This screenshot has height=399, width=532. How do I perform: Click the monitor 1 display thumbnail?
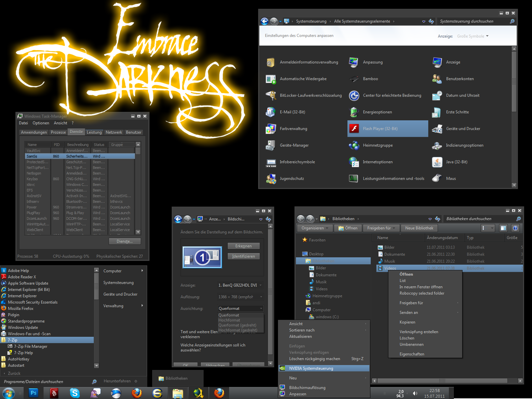(x=202, y=257)
